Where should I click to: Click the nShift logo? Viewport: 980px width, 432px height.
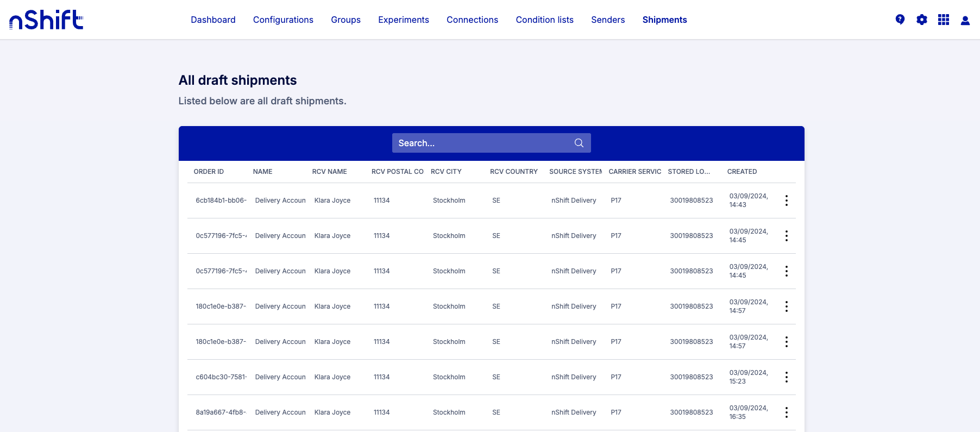click(46, 20)
